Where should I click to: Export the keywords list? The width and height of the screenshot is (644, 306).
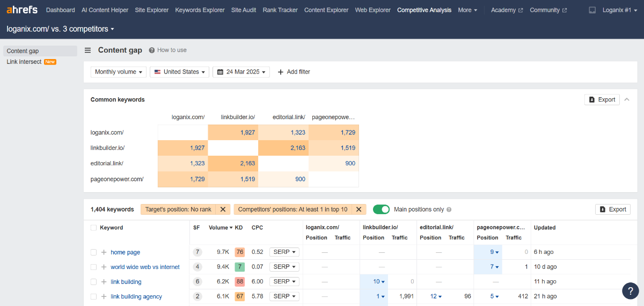tap(613, 209)
